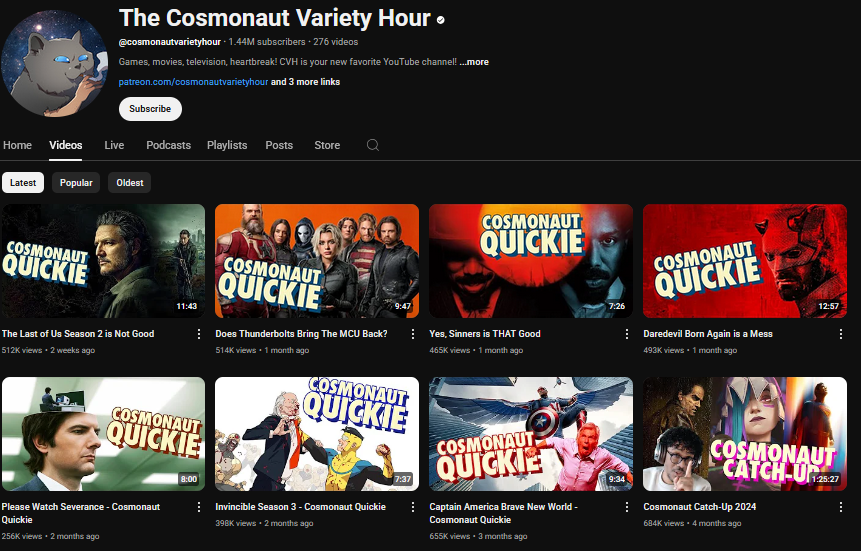This screenshot has height=551, width=861.
Task: Click the '1.44M subscribers' text
Action: tap(266, 42)
